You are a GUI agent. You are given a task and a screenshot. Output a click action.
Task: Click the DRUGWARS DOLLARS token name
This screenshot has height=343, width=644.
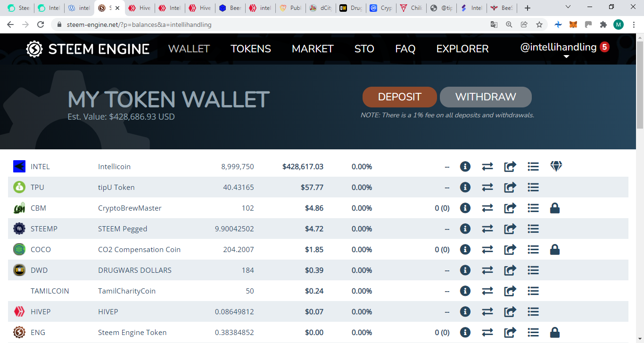[x=135, y=270]
